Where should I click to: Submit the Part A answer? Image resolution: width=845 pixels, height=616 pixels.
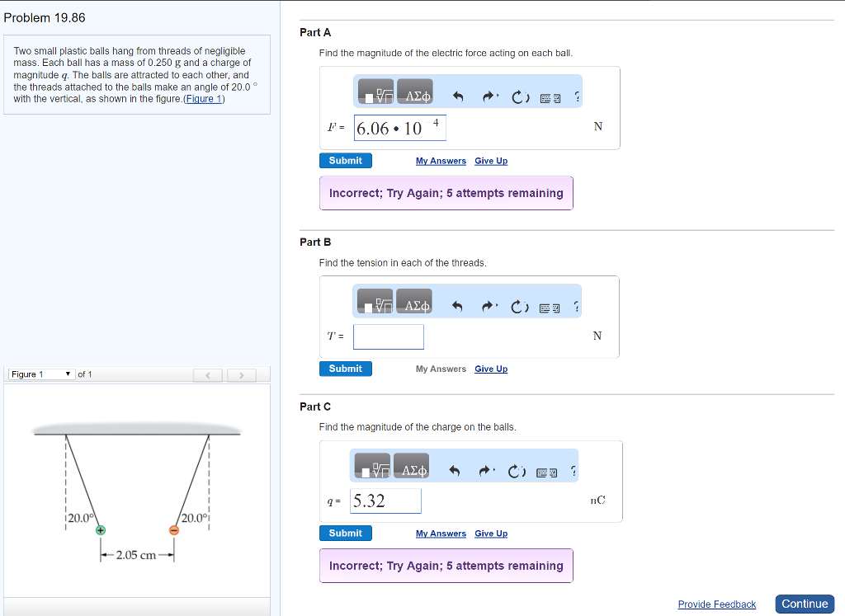coord(345,161)
